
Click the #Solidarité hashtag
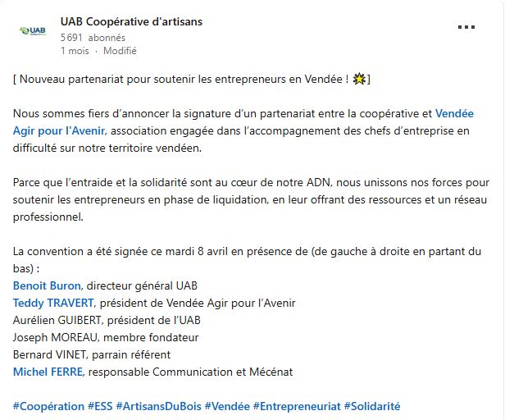point(372,406)
